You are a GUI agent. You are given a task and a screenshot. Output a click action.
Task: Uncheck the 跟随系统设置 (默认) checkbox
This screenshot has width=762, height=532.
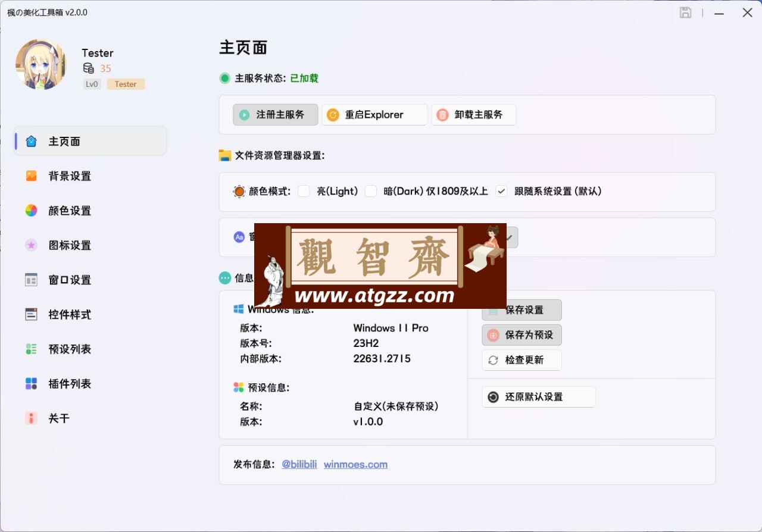pyautogui.click(x=502, y=191)
